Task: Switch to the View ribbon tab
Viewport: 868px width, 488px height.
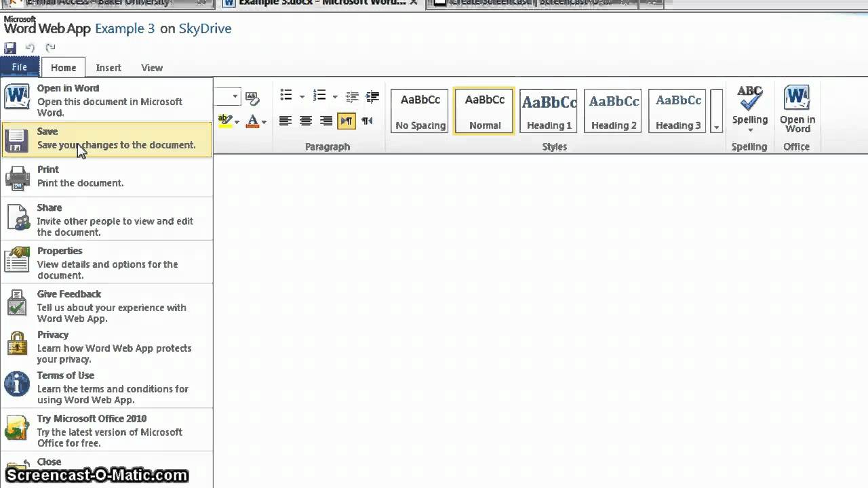Action: click(x=152, y=68)
